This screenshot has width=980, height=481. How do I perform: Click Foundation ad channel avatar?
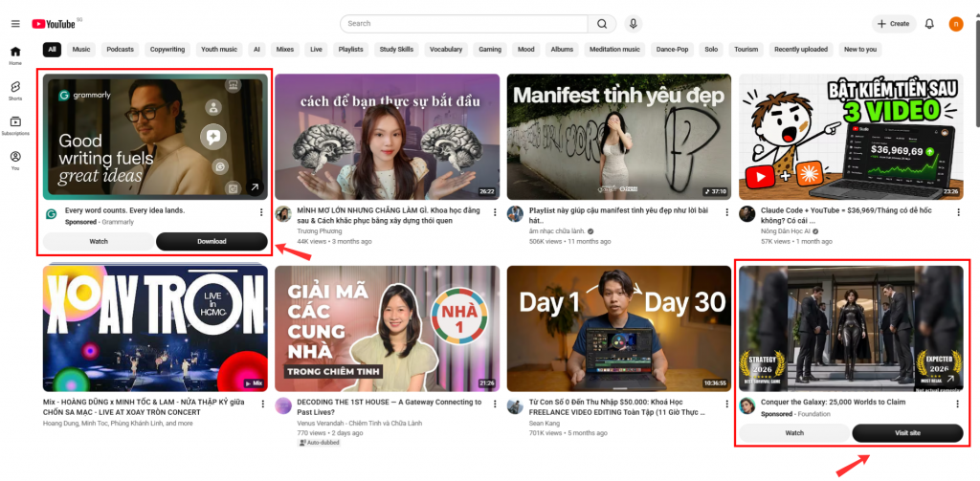click(x=746, y=405)
